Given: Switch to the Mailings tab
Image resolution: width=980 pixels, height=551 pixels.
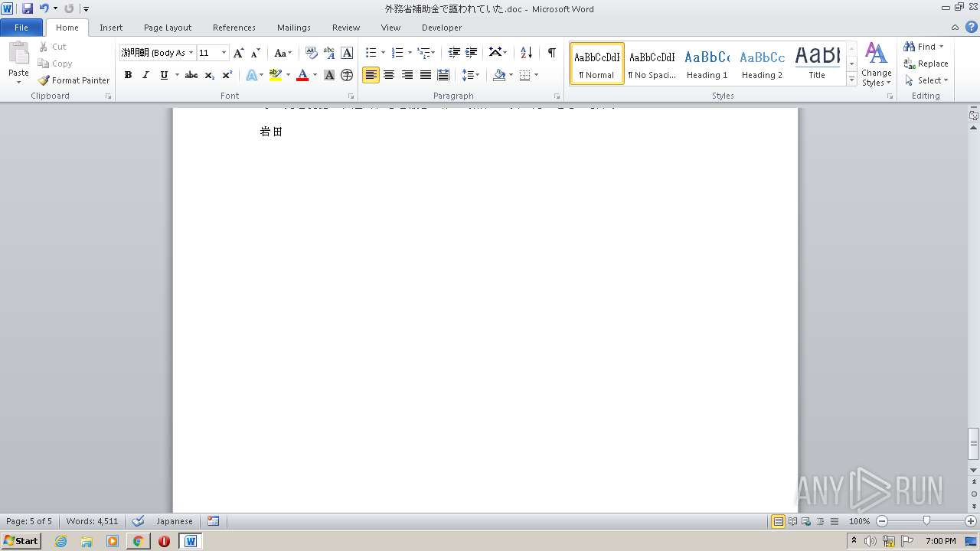Looking at the screenshot, I should 294,27.
